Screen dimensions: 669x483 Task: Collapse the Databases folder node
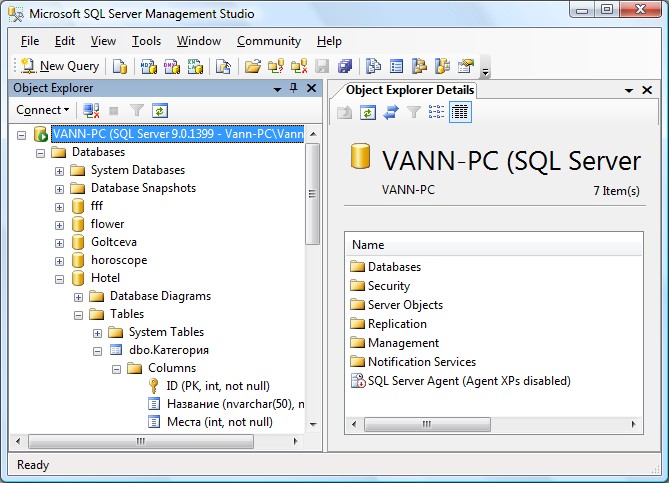[x=40, y=153]
